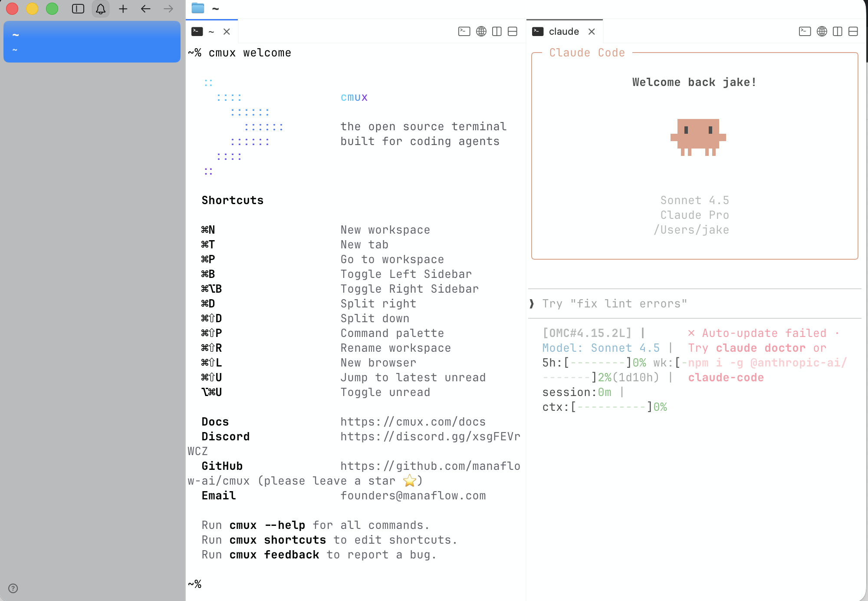Split the ~ pane to the right
This screenshot has height=601, width=868.
pyautogui.click(x=497, y=31)
